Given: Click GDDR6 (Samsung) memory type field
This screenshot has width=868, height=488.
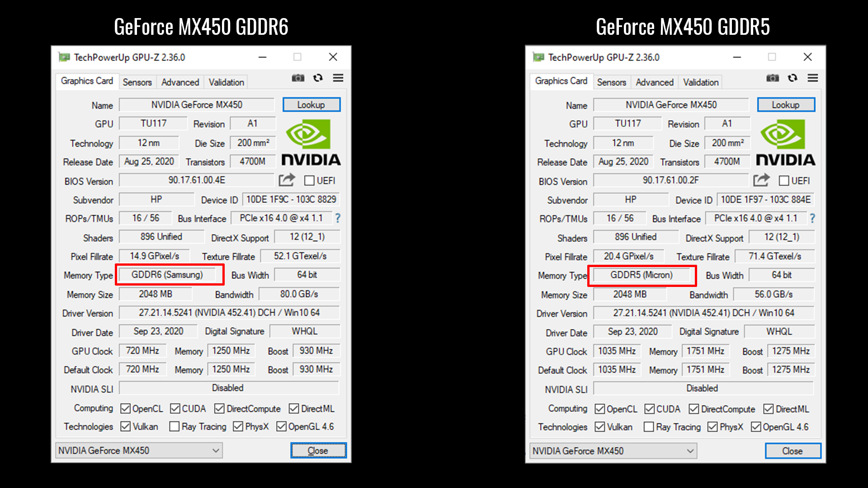Looking at the screenshot, I should [167, 275].
